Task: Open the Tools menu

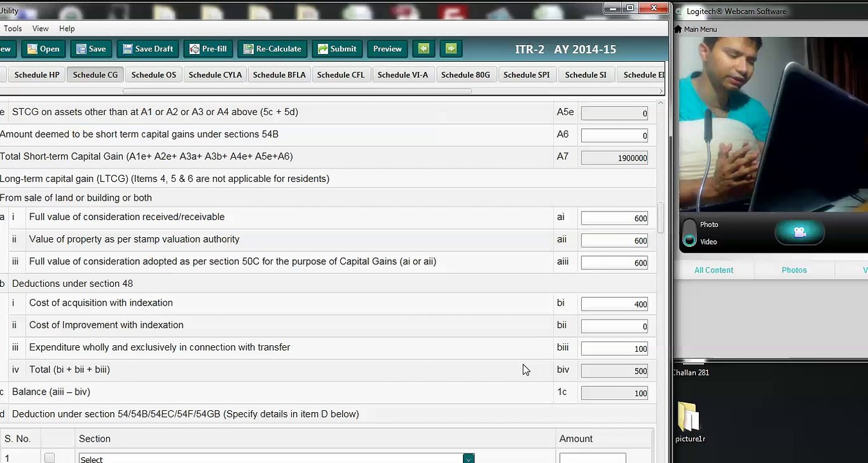Action: pyautogui.click(x=13, y=28)
